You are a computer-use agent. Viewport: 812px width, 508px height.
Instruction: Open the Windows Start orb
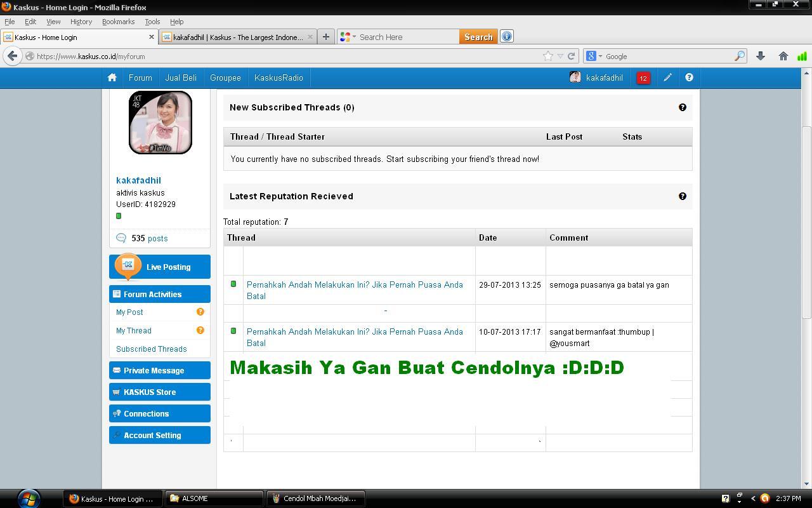point(28,498)
